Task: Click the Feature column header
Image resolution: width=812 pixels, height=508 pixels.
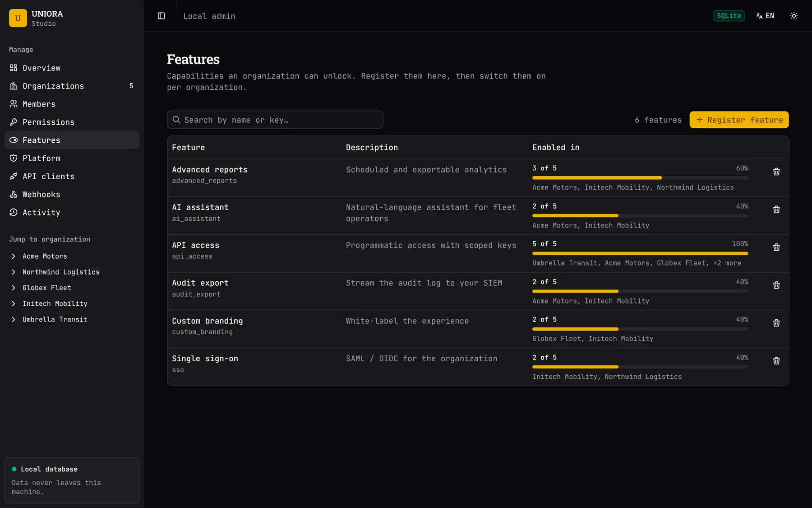Action: click(x=188, y=147)
